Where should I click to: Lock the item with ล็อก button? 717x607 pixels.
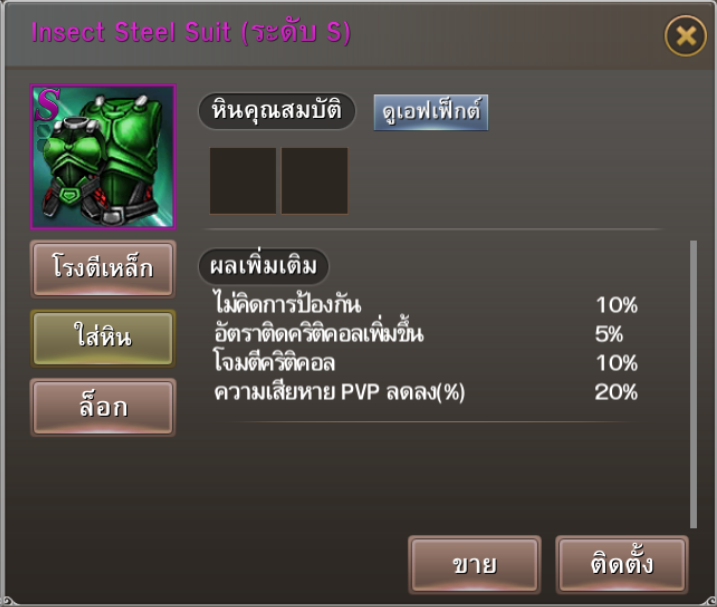point(103,407)
